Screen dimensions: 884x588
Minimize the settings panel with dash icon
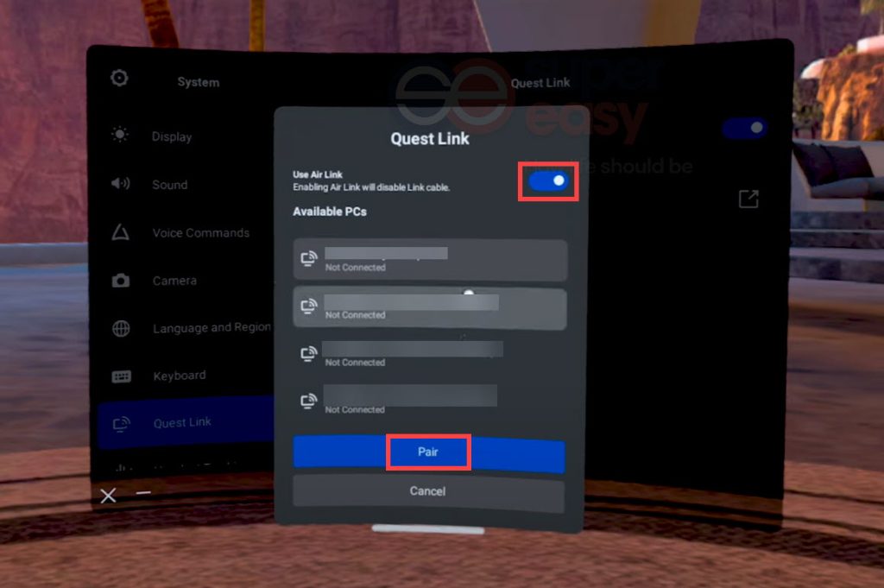[143, 493]
